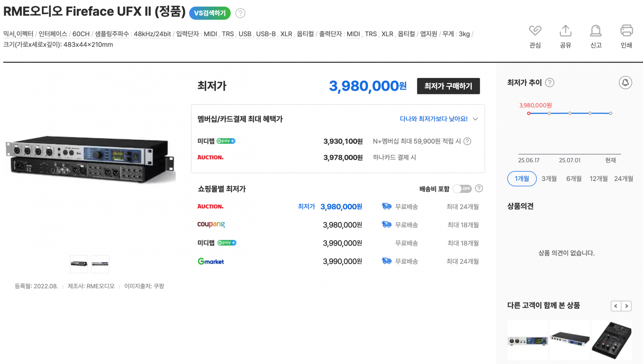Click the 인쇄 print icon
Image resolution: width=643 pixels, height=364 pixels.
[626, 31]
